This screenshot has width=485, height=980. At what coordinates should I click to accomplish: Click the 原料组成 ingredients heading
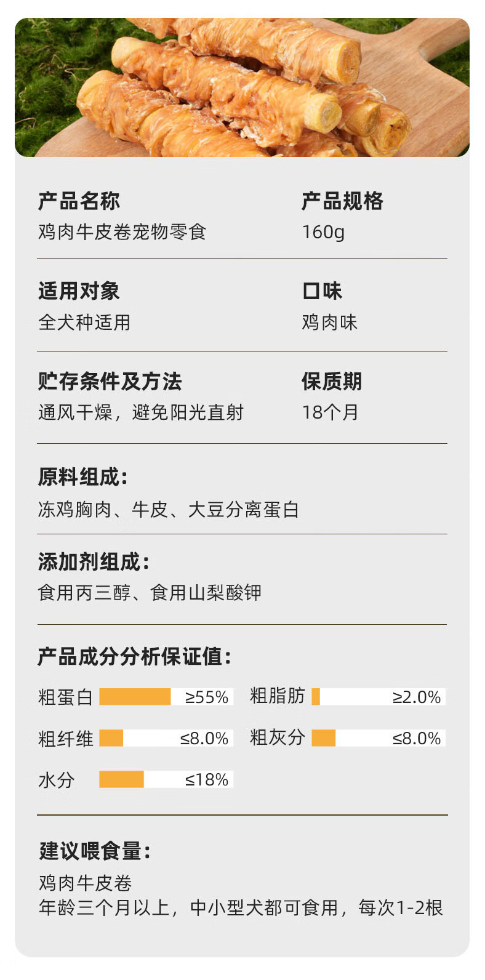(x=82, y=477)
